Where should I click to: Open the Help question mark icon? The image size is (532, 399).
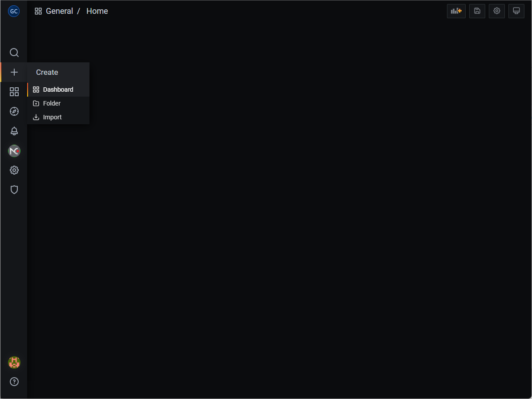tap(14, 382)
